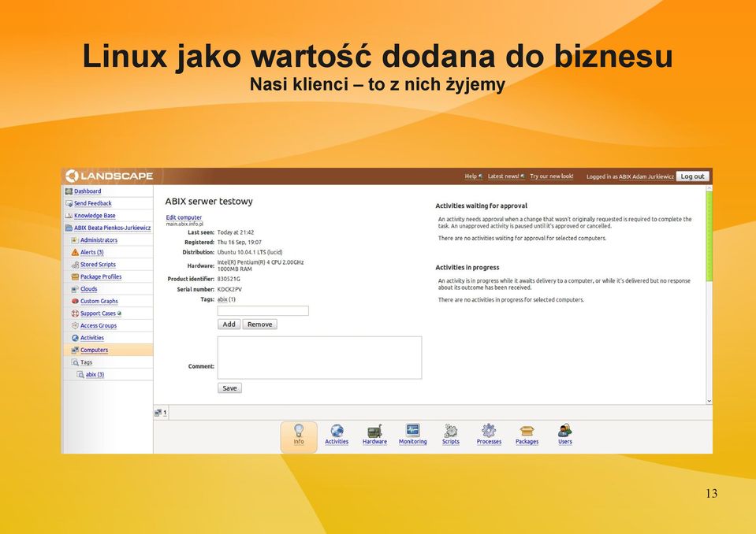The width and height of the screenshot is (756, 534).
Task: Open ABIX Beata Pienkos-Jurkiewicz account link
Action: click(113, 228)
